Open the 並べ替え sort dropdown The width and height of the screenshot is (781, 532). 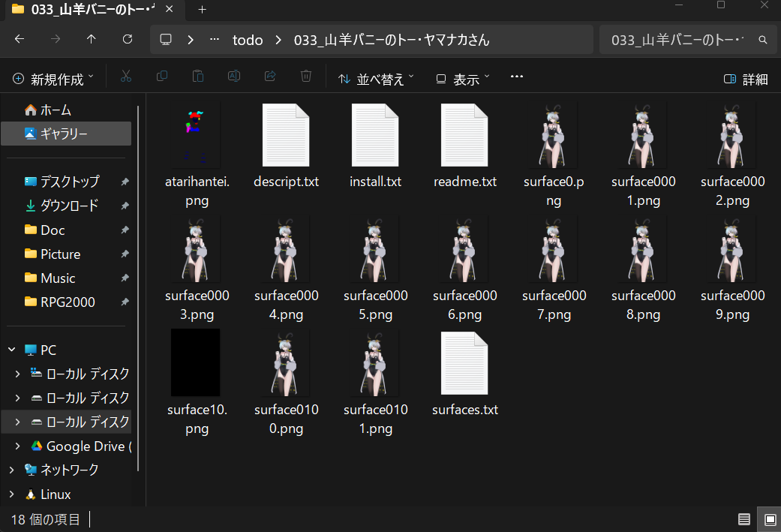377,79
